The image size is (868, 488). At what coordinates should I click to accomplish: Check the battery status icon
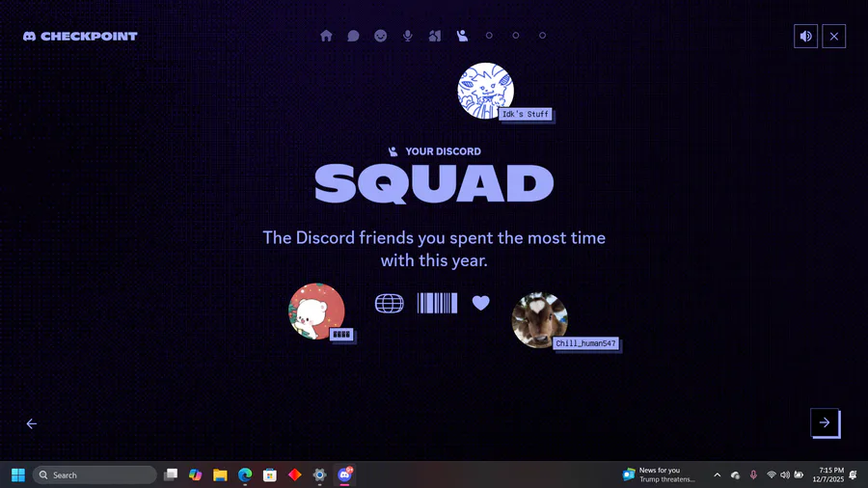coord(799,474)
